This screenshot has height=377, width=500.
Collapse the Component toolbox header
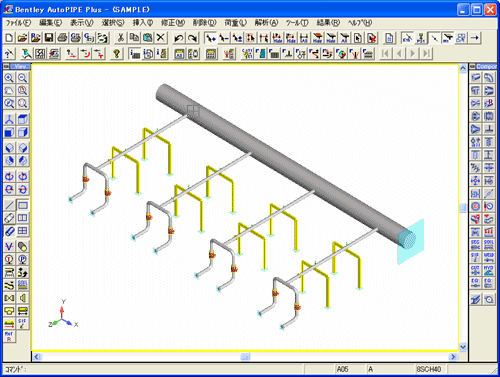click(x=472, y=67)
